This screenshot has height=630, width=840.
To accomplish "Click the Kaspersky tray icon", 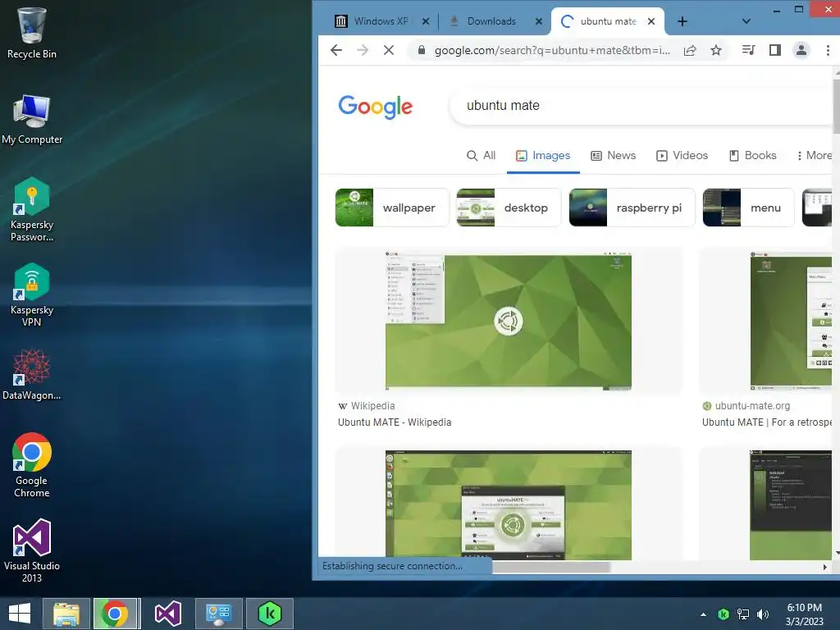I will tap(724, 614).
